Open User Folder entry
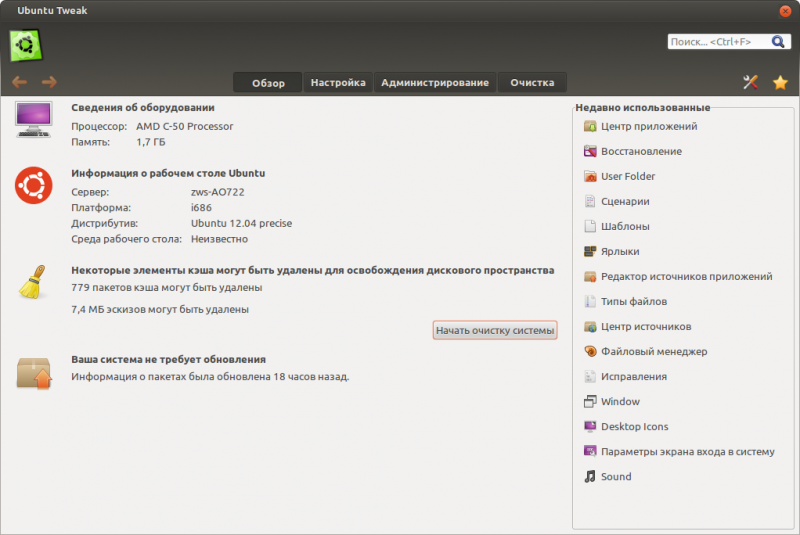800x535 pixels. click(x=628, y=176)
